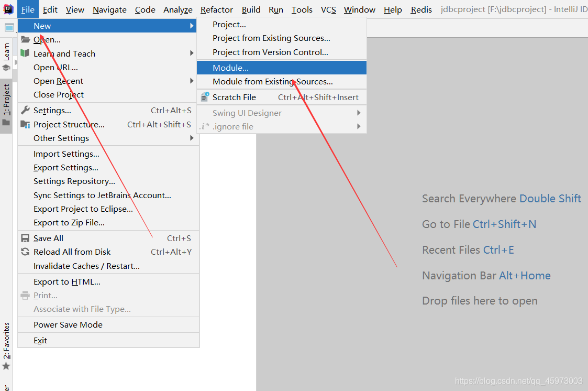Viewport: 588px width, 391px height.
Task: Toggle Power Save Mode
Action: tap(108, 324)
